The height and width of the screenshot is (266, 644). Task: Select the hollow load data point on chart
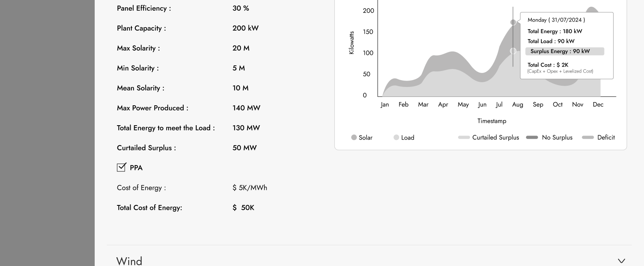[x=513, y=51]
